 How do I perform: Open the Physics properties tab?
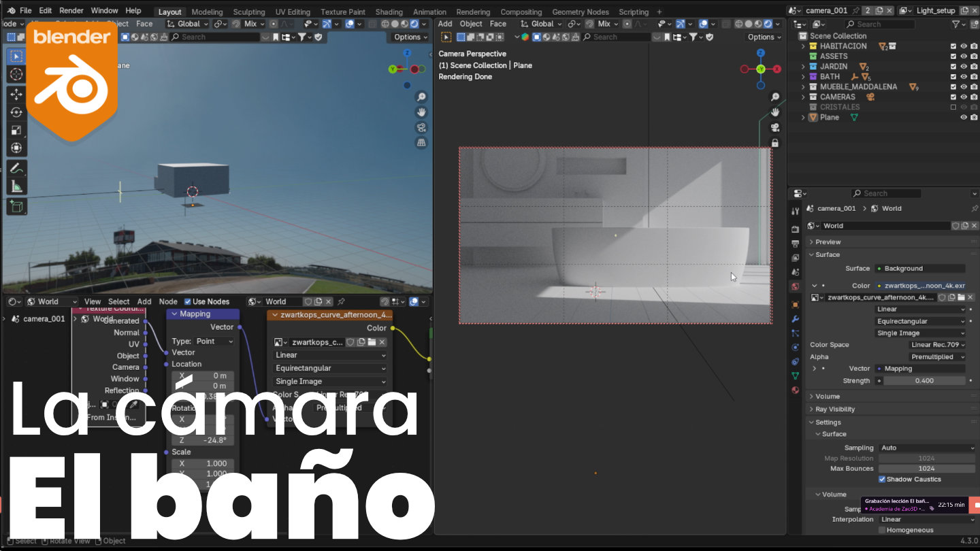coord(795,347)
